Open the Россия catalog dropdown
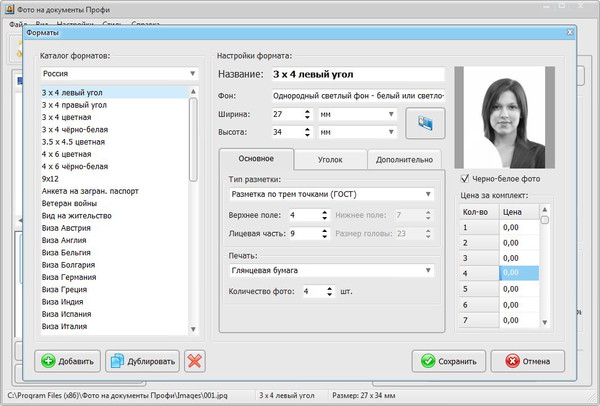 (119, 74)
